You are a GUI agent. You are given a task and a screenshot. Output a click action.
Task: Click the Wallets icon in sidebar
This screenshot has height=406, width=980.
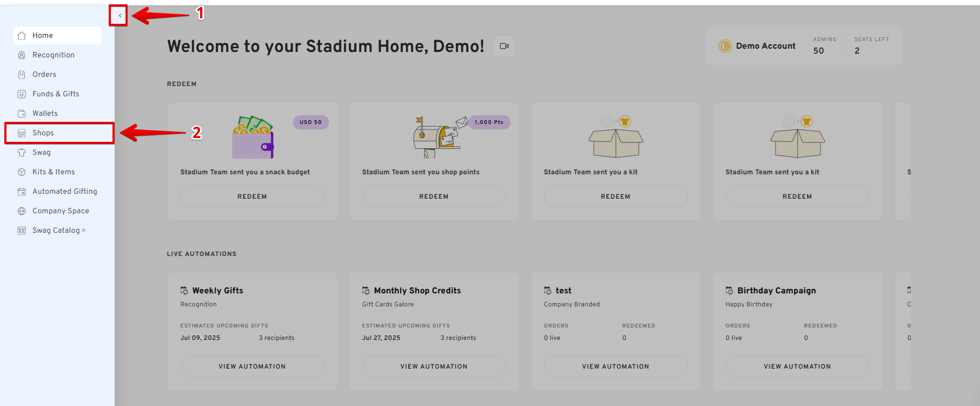pos(22,114)
